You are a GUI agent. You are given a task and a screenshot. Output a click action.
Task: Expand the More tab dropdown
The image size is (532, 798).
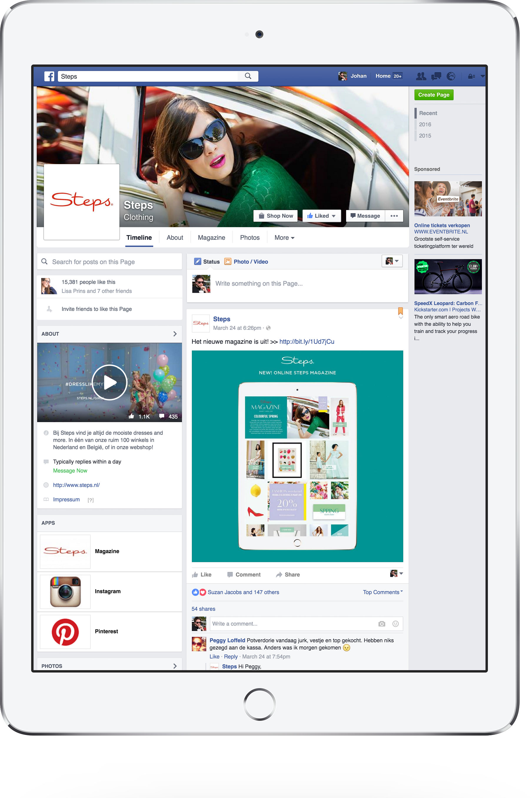point(284,238)
